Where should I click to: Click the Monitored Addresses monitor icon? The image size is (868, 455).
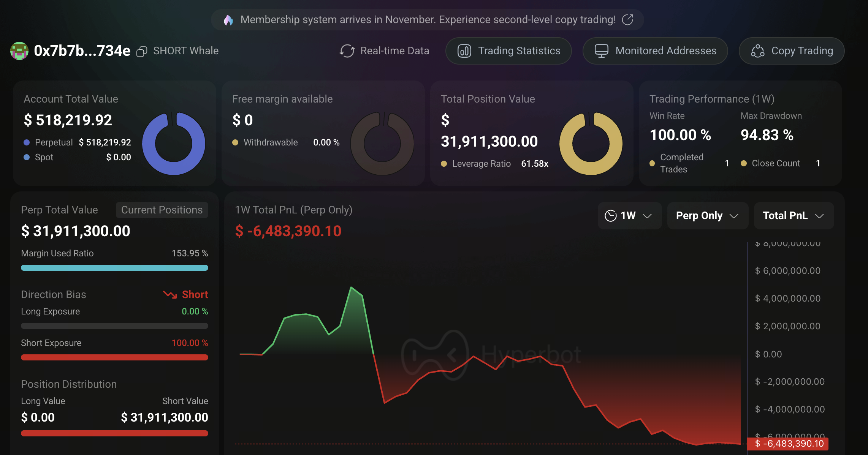(601, 51)
